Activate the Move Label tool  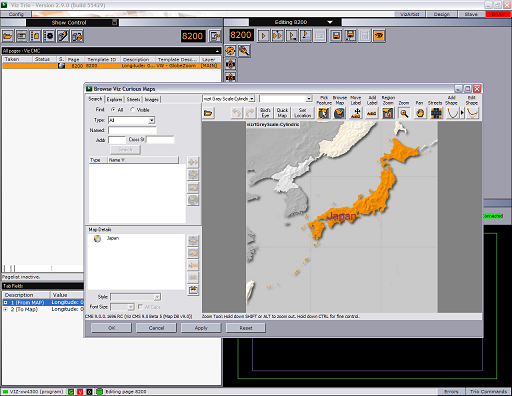[x=356, y=113]
